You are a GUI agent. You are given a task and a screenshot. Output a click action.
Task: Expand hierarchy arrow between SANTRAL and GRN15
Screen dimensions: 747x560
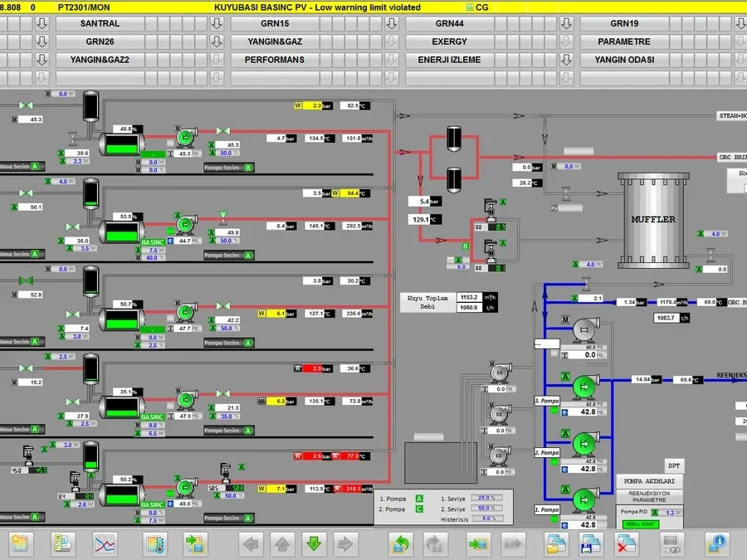click(x=217, y=23)
